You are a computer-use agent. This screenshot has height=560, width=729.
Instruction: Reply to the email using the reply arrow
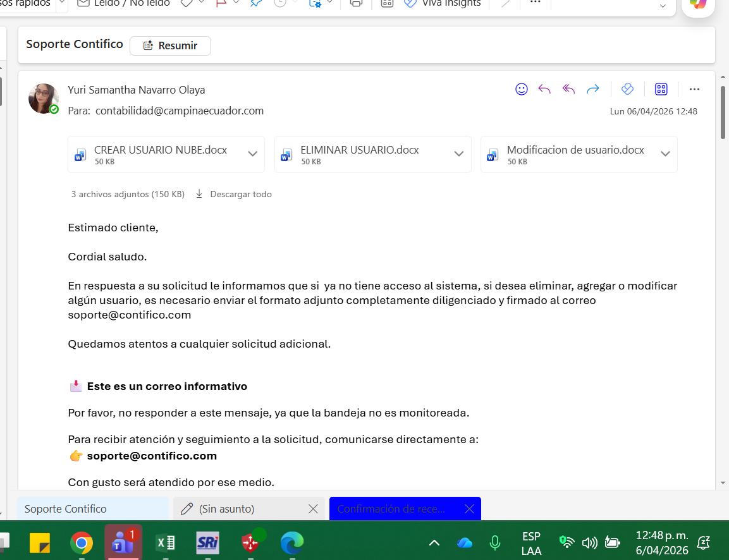coord(544,88)
